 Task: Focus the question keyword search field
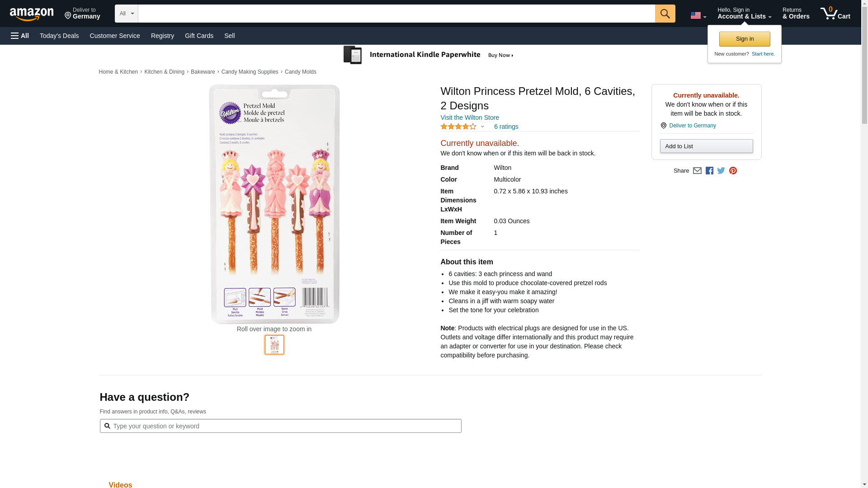[285, 426]
